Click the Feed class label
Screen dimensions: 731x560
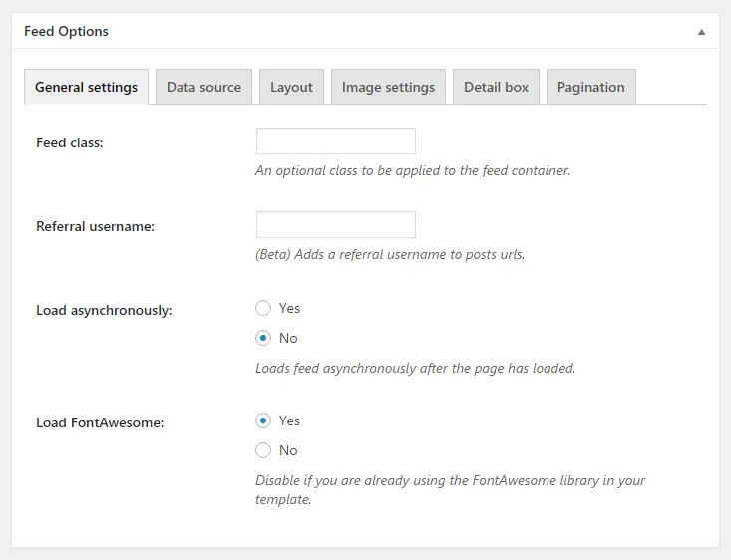70,142
